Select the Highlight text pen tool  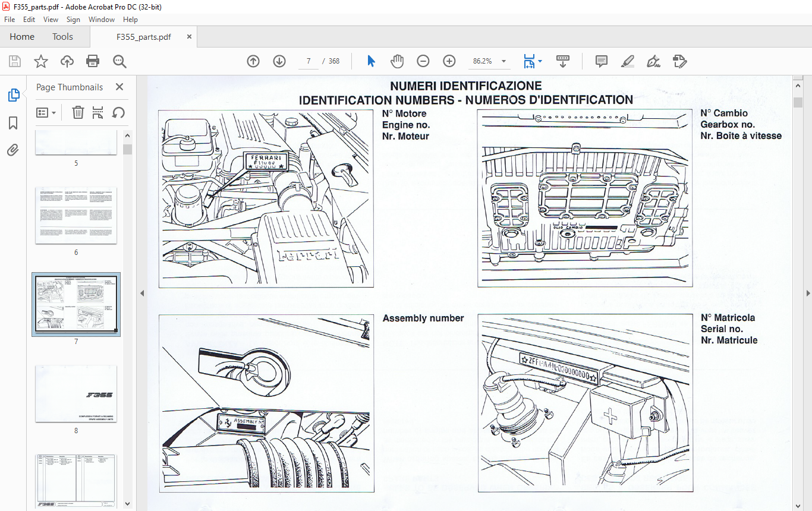[627, 61]
